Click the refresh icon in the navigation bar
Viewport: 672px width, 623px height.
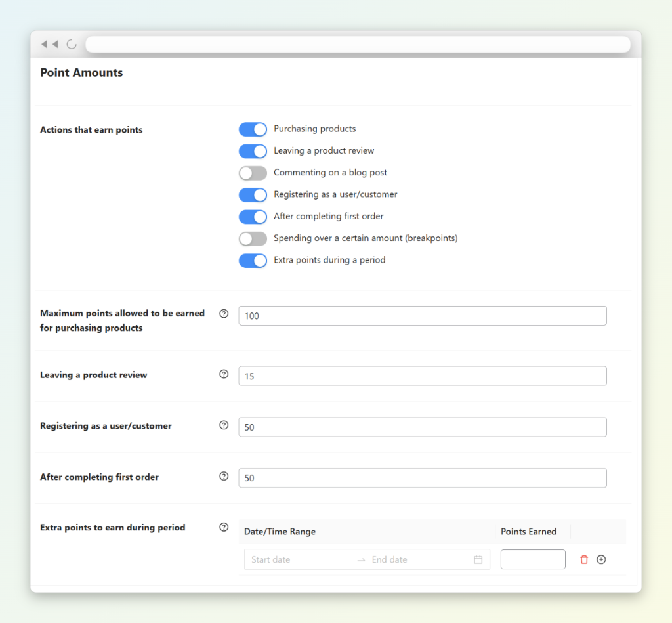71,44
